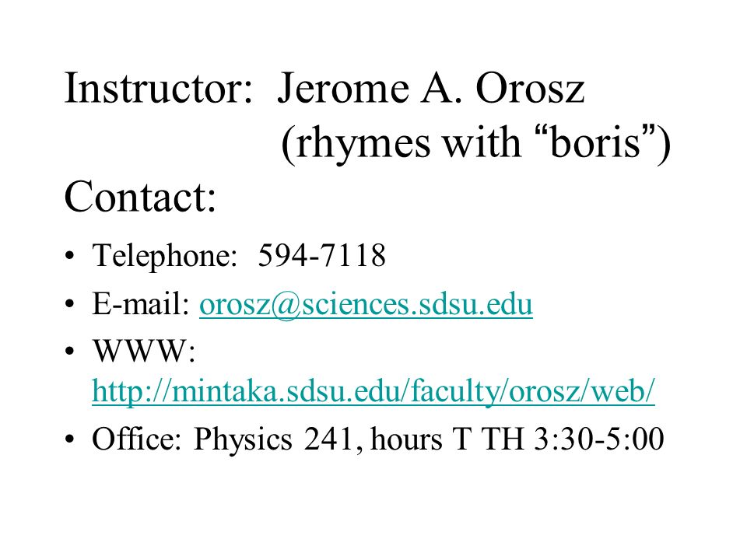The image size is (747, 560).
Task: Select the phone number 594-7118
Action: pos(321,255)
